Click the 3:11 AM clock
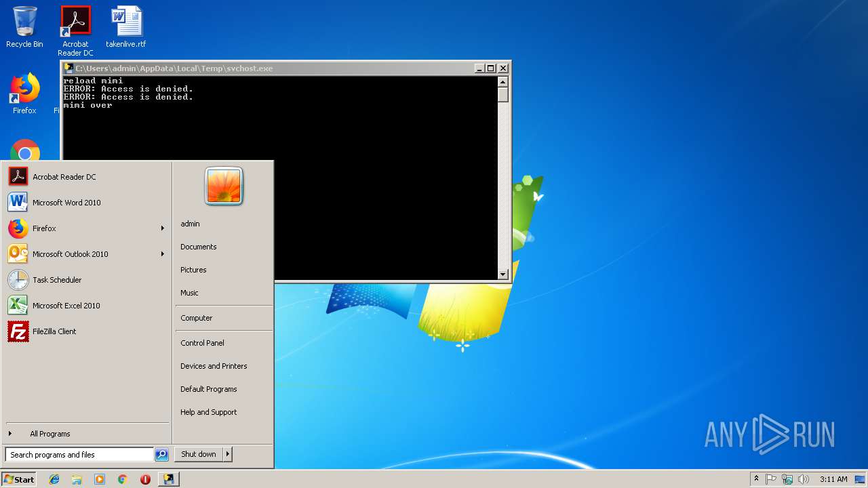The height and width of the screenshot is (488, 868). 833,479
